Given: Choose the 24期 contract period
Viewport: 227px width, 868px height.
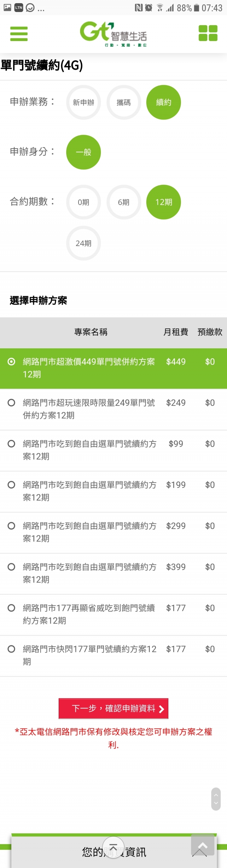Looking at the screenshot, I should [x=84, y=243].
